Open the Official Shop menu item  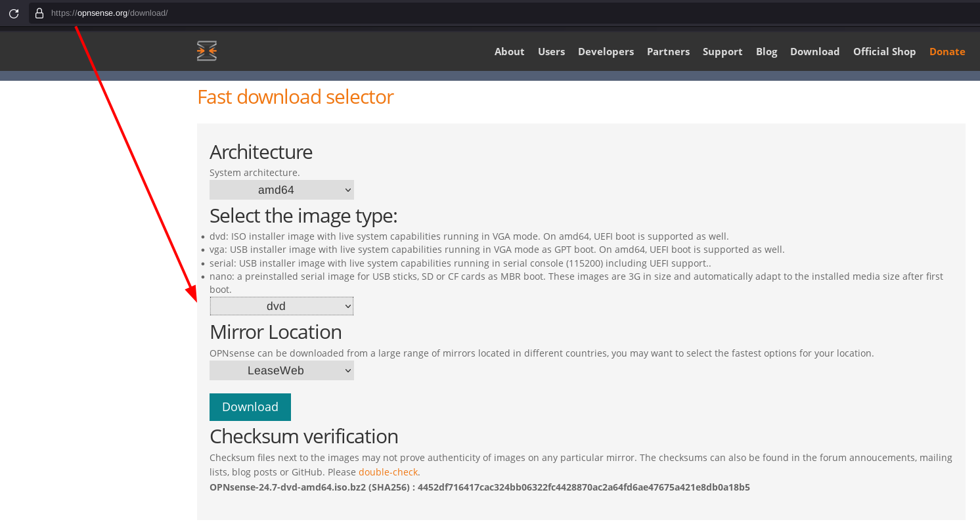(x=884, y=52)
